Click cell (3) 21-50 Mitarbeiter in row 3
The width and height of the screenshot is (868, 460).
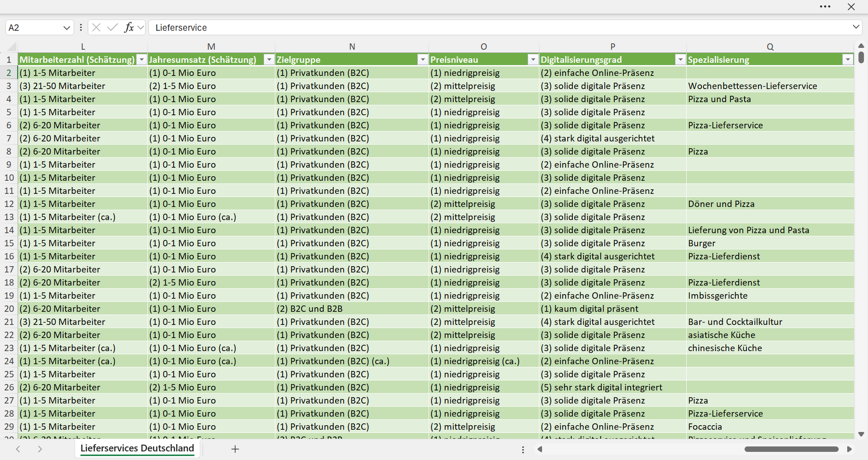point(83,86)
